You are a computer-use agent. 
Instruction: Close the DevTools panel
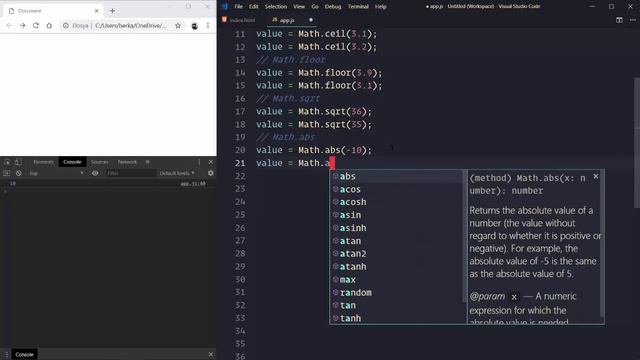(211, 162)
